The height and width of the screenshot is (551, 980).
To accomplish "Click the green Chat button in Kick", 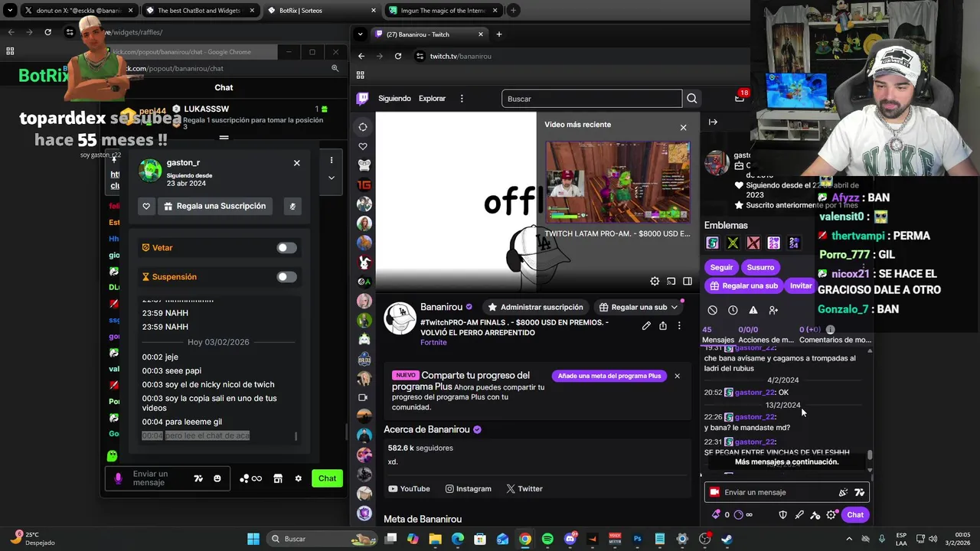I will click(327, 478).
